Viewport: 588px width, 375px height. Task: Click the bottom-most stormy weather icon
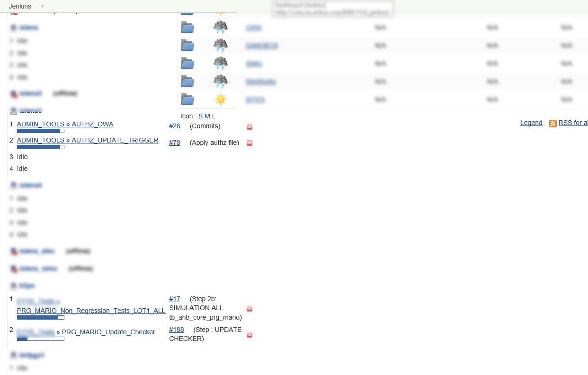pos(220,81)
